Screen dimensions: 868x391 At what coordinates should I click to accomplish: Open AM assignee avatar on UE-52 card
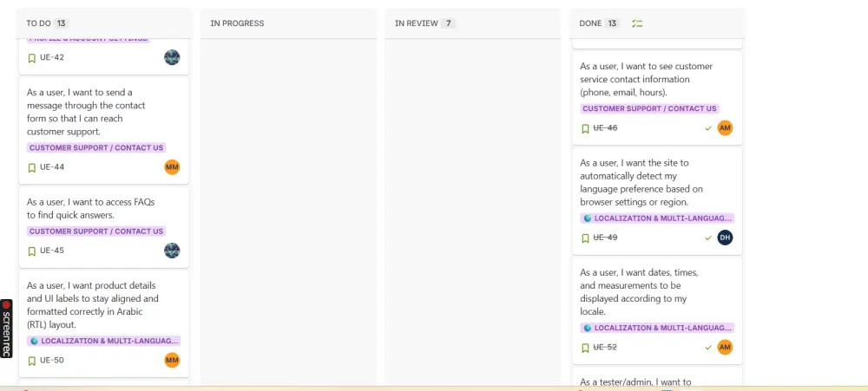click(x=725, y=348)
